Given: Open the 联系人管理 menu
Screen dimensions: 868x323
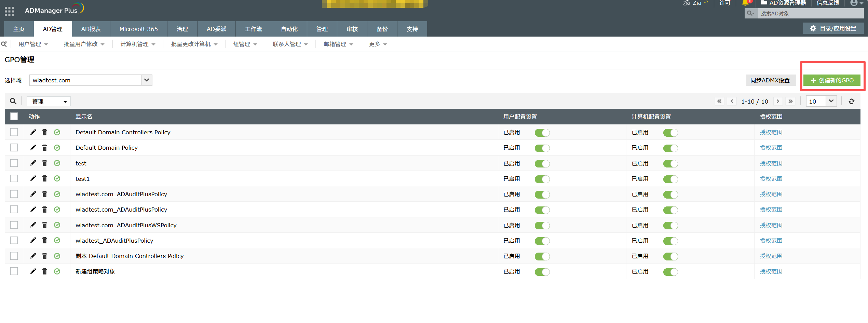Looking at the screenshot, I should [290, 44].
